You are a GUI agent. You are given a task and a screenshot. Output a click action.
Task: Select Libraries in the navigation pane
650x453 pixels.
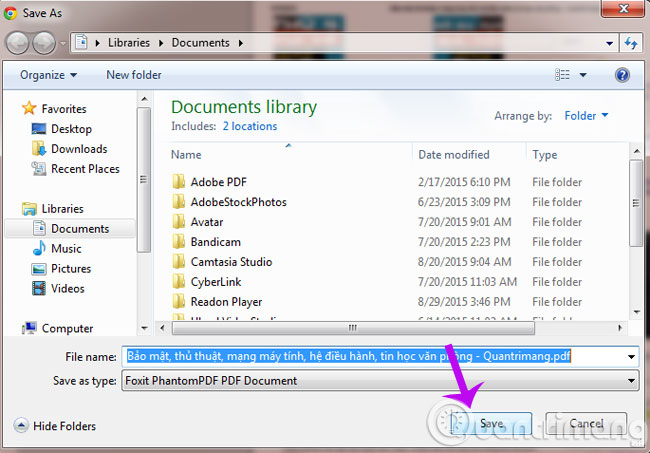coord(62,208)
